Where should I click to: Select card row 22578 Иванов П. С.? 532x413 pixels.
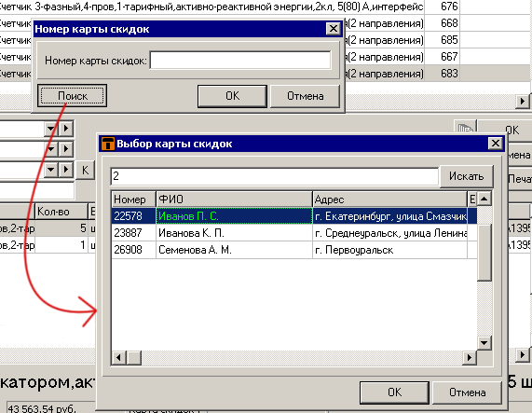pos(293,216)
